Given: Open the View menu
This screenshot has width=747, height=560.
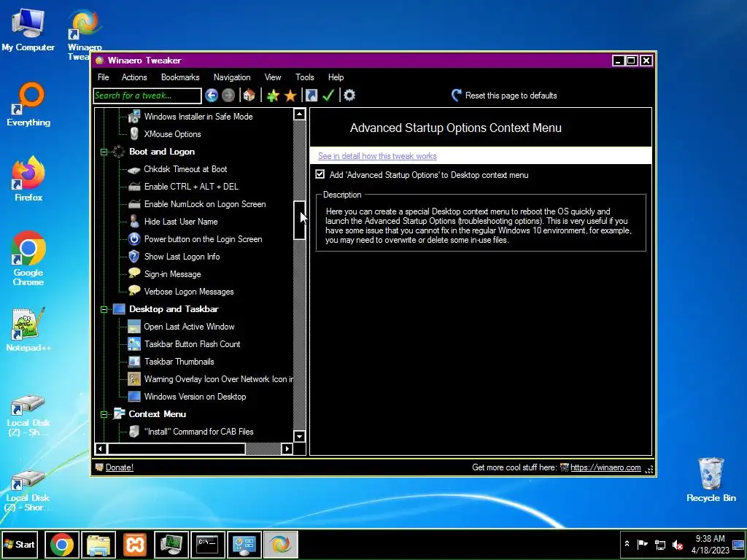Looking at the screenshot, I should 273,77.
